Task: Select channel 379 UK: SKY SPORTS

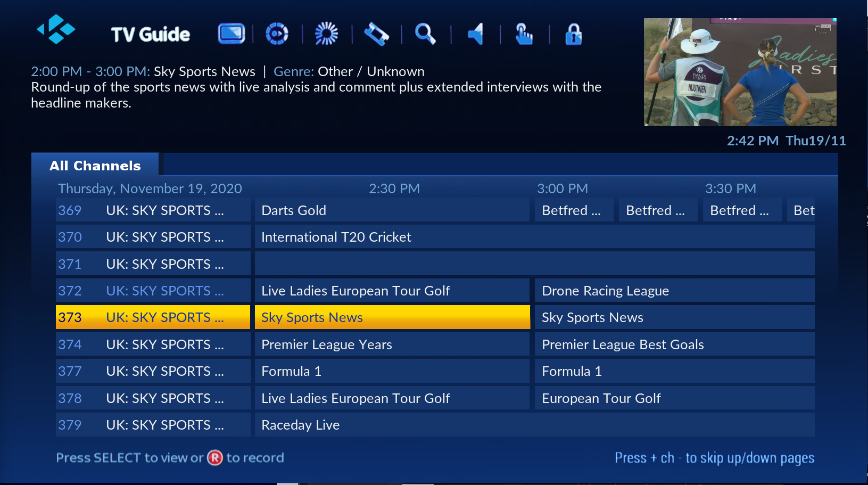Action: pyautogui.click(x=153, y=425)
